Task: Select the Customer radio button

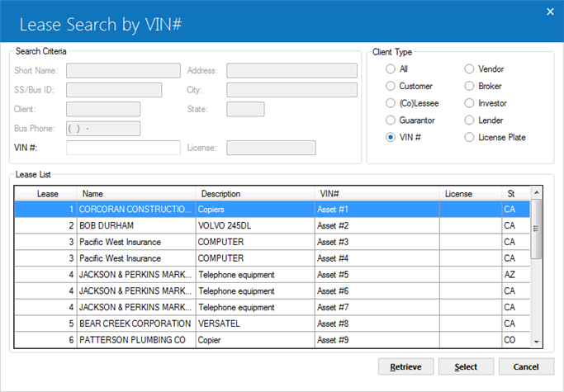Action: [x=391, y=86]
